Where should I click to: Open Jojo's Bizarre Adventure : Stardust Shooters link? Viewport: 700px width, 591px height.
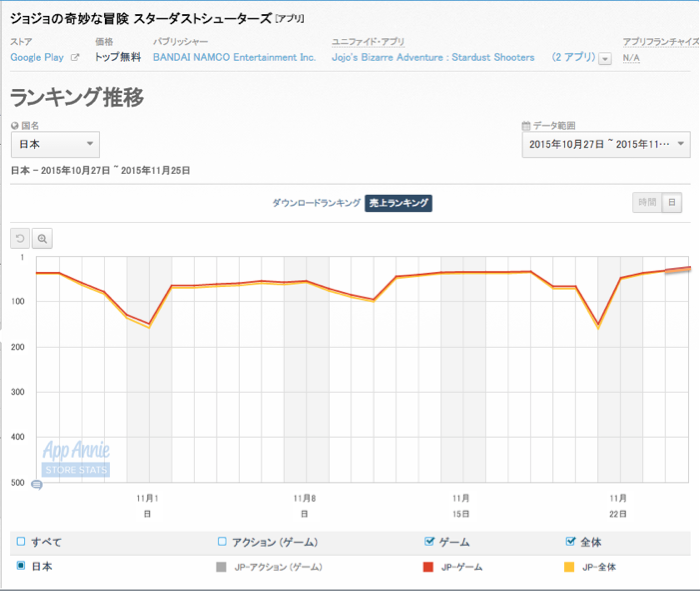tap(433, 57)
